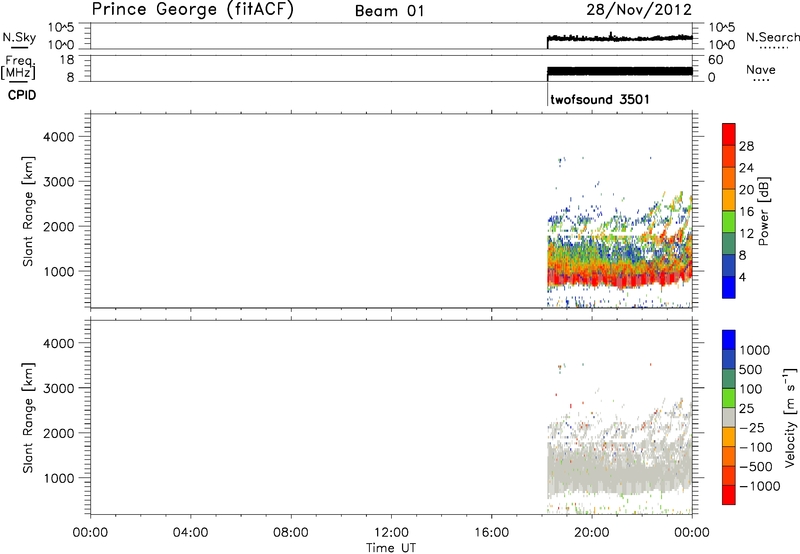Click the 3000 tick on velocity panel
800x554 pixels.
(59, 388)
